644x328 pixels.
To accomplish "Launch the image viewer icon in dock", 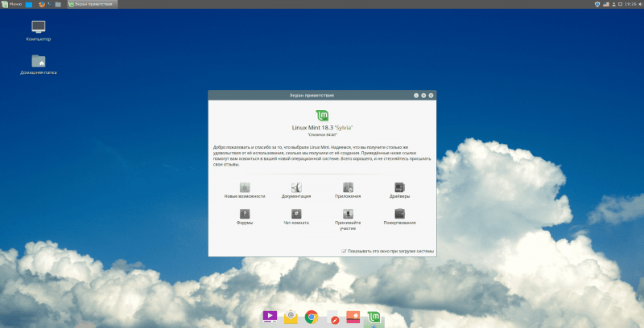I will (353, 317).
